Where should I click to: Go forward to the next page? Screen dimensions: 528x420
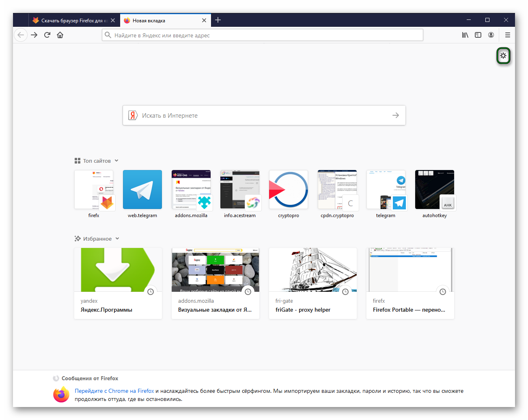coord(34,35)
